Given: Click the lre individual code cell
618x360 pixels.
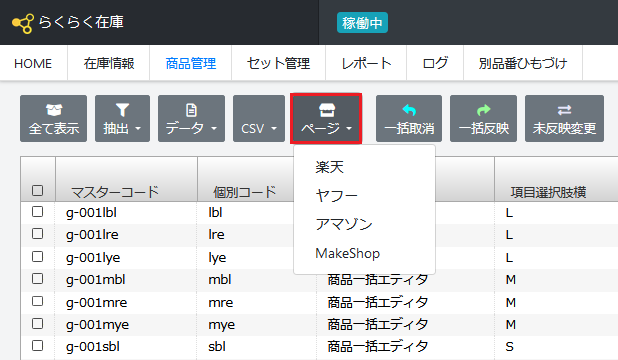Looking at the screenshot, I should coord(216,235).
